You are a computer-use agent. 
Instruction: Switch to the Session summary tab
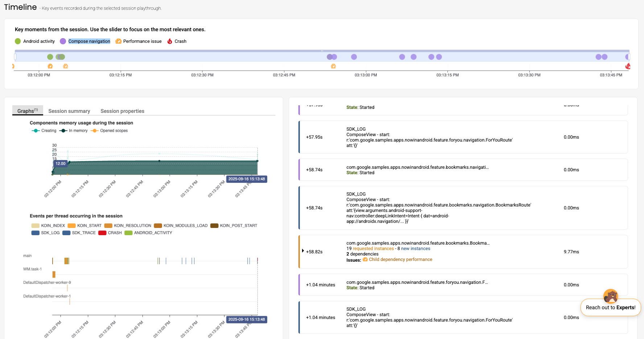tap(69, 111)
